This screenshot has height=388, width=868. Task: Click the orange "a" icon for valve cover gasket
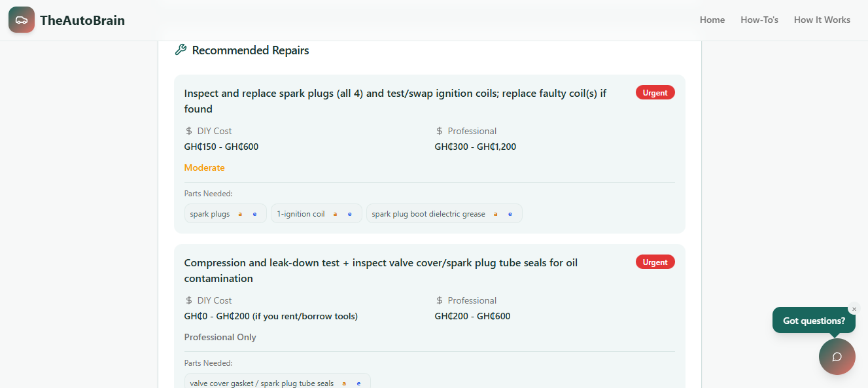344,383
